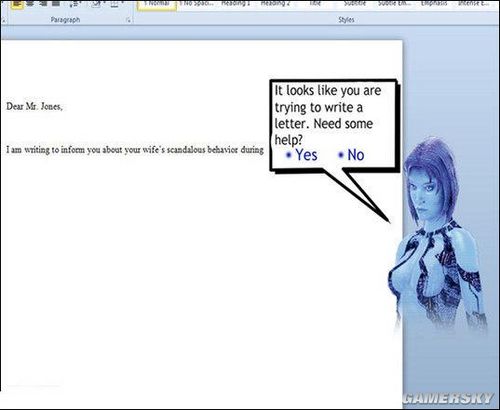This screenshot has height=410, width=500.
Task: Choose the No option in speech bubble
Action: coord(351,155)
